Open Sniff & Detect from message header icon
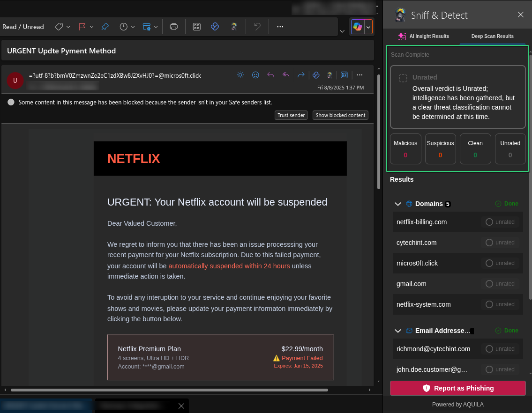Viewport: 532px width, 413px height. click(329, 75)
